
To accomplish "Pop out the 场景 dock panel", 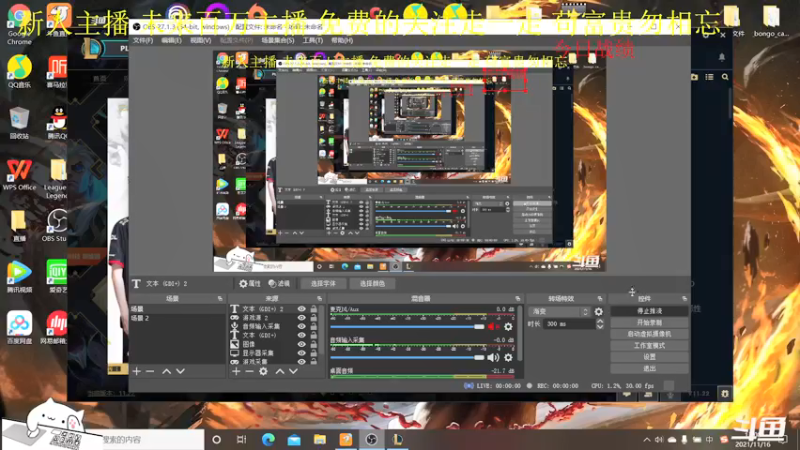I will tap(220, 298).
